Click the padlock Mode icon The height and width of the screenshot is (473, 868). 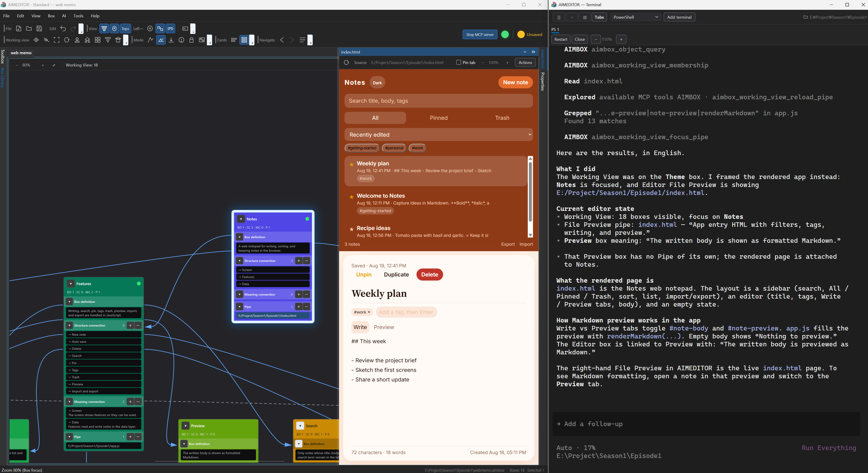tap(191, 40)
